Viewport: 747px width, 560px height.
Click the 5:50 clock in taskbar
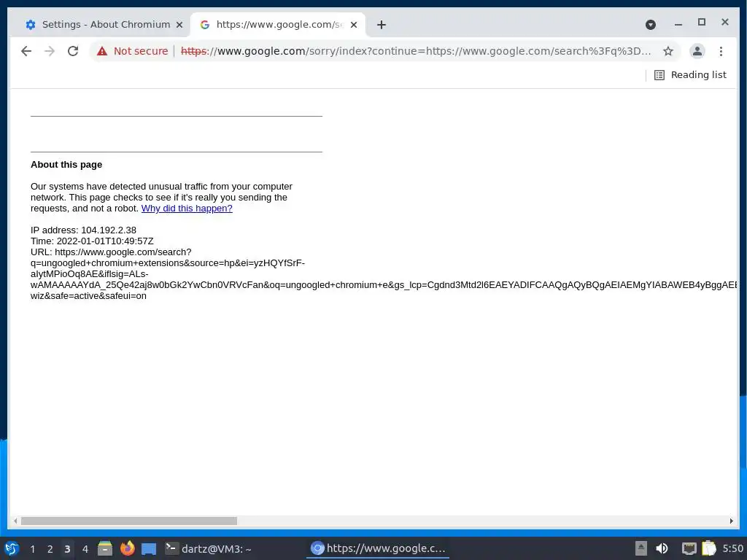(732, 548)
